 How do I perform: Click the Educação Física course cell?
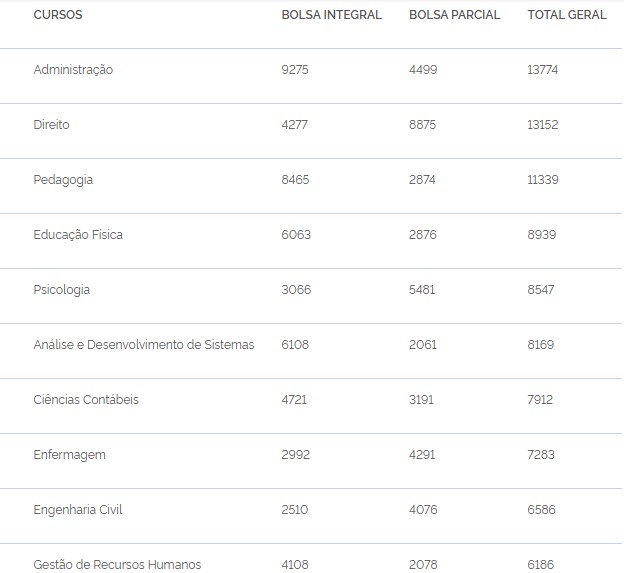(78, 235)
